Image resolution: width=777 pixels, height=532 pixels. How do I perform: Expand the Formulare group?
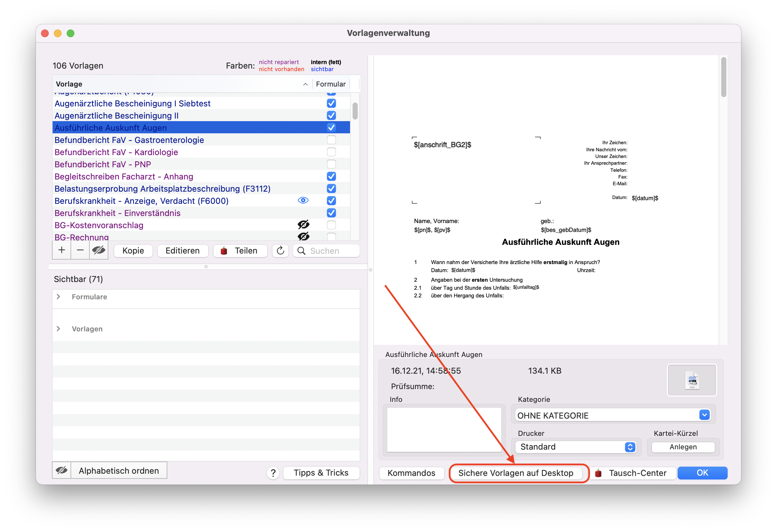click(x=59, y=297)
